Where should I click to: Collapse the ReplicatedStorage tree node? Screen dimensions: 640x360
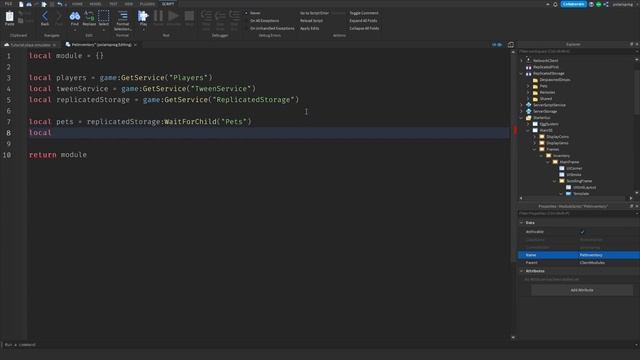tap(521, 73)
